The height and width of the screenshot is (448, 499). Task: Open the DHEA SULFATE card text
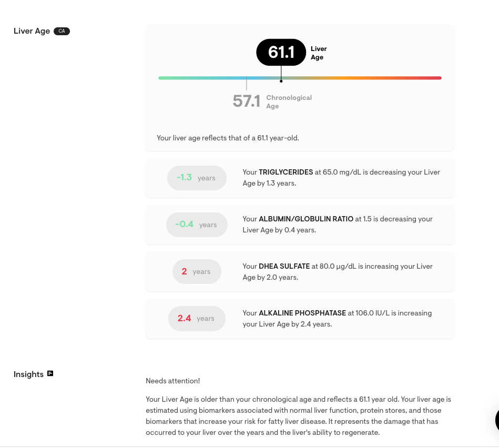click(338, 272)
